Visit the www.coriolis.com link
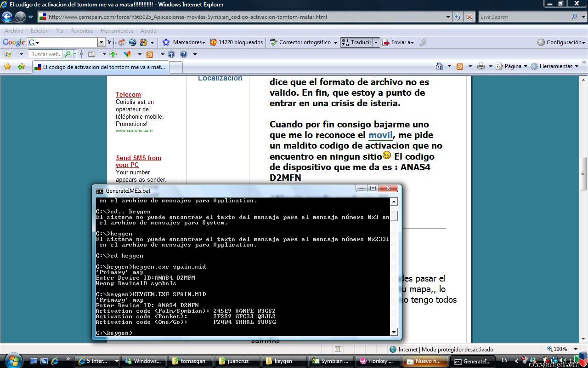Screen dimensions: 588x368 tap(134, 131)
